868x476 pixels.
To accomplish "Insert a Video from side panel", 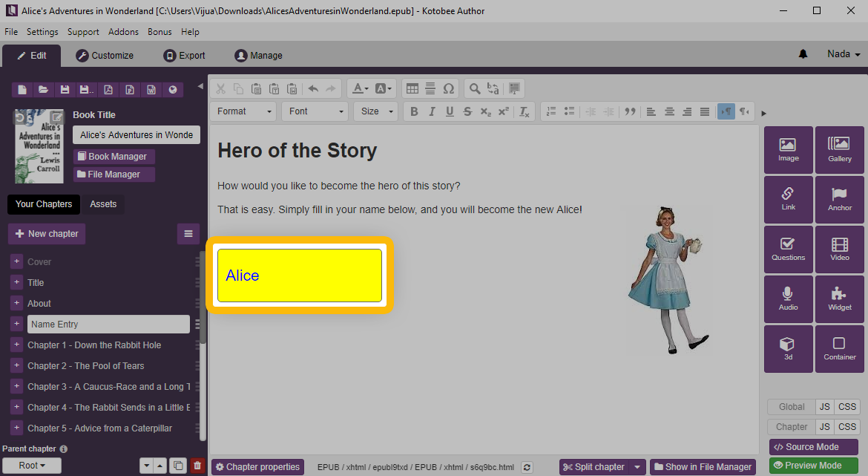I will [840, 249].
